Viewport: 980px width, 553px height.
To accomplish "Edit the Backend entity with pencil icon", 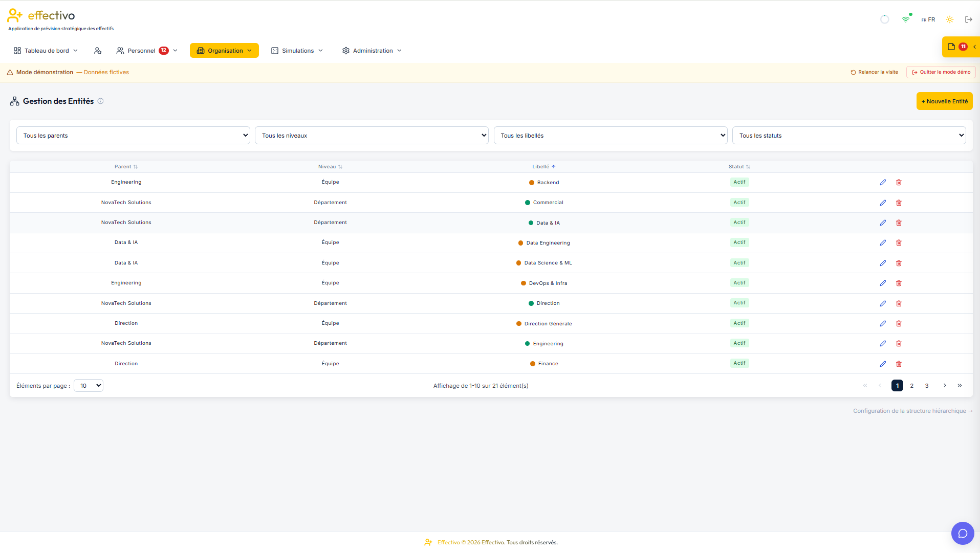I will click(883, 183).
